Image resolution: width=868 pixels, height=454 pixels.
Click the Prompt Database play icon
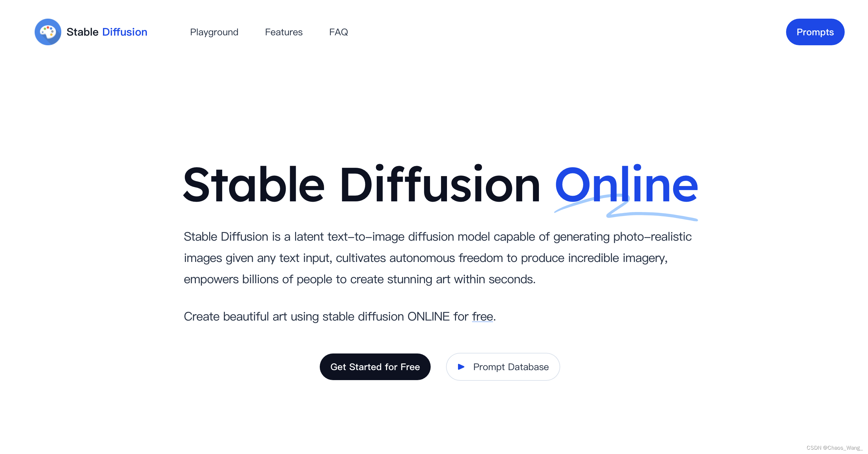[462, 366]
